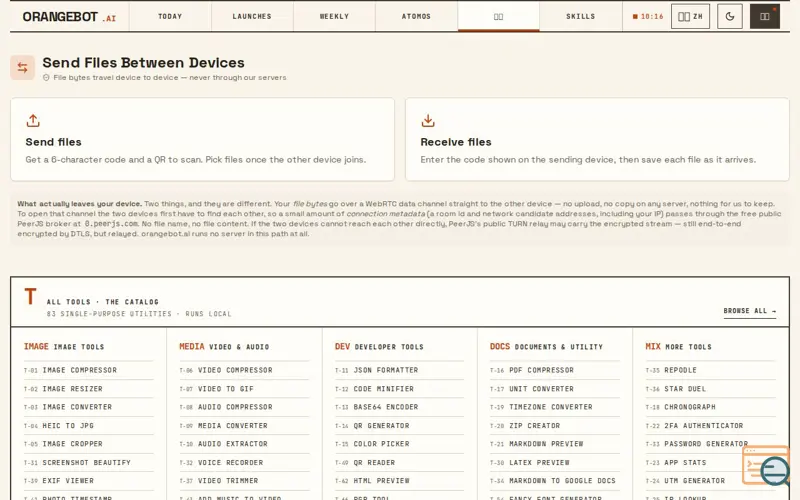
Task: Click the download icon on Receive files card
Action: coord(428,120)
